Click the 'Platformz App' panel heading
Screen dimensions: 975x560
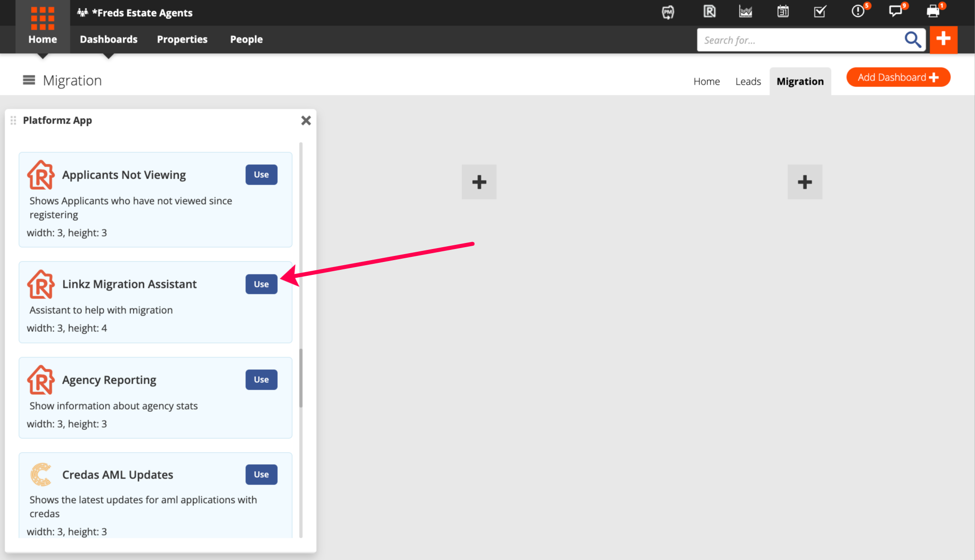(57, 120)
